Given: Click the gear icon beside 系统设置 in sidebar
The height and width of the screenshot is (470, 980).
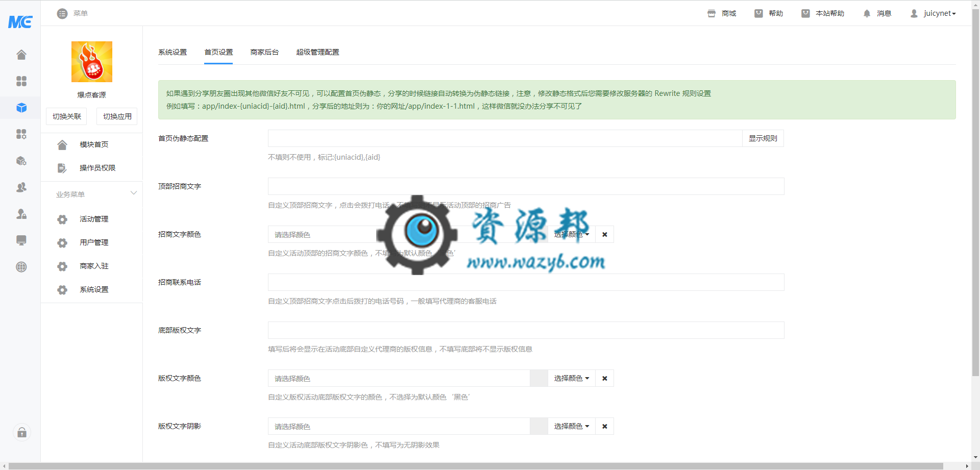Looking at the screenshot, I should [x=62, y=290].
